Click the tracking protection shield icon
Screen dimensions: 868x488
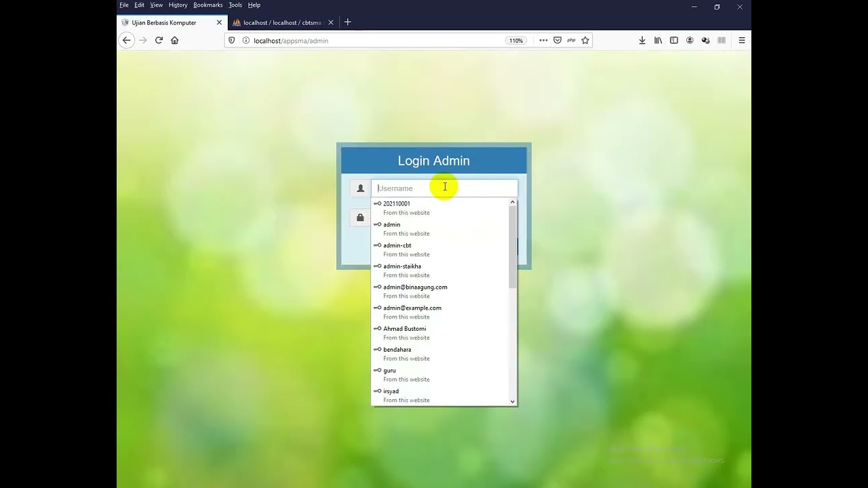pos(231,41)
